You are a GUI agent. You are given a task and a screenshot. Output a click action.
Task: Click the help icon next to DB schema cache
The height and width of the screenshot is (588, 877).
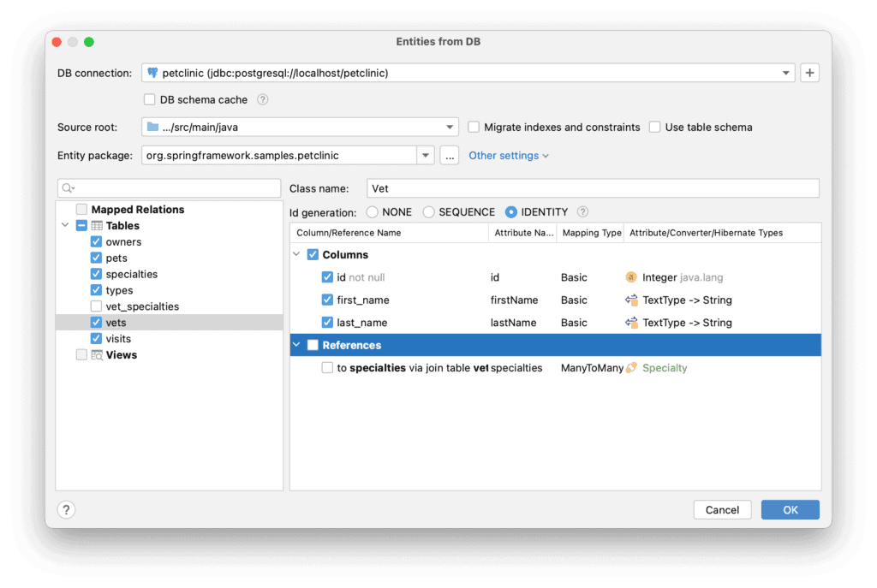[262, 98]
